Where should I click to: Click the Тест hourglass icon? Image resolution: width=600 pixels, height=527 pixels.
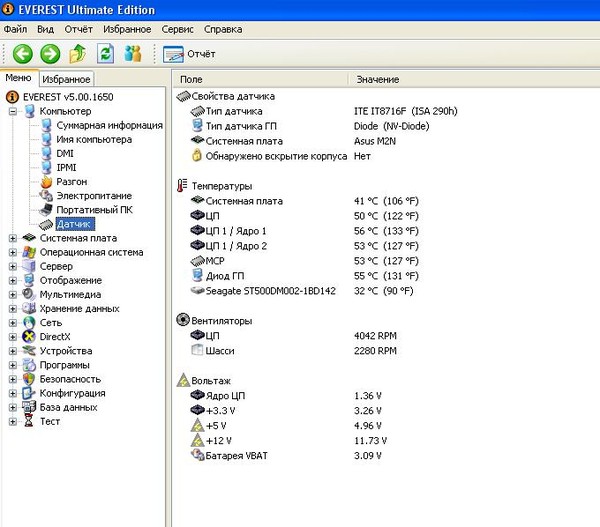29,421
